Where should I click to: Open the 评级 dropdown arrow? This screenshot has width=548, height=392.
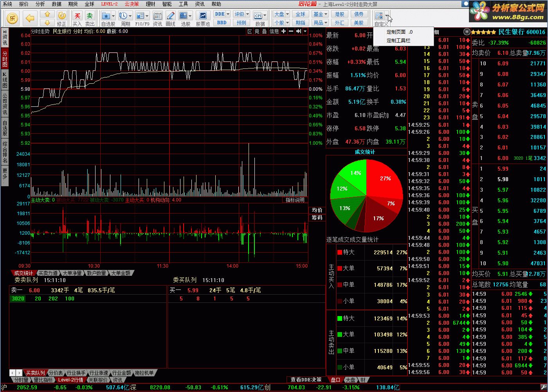click(x=247, y=14)
